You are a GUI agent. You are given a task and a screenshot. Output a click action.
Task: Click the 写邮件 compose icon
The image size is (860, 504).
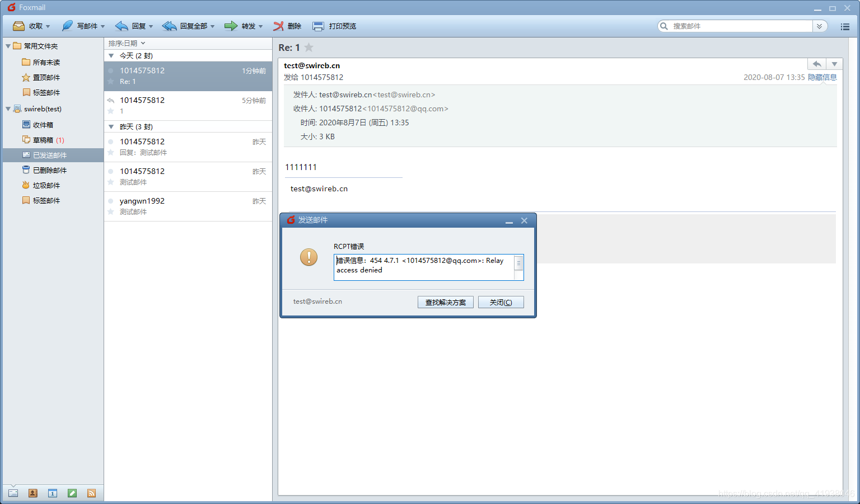click(x=67, y=26)
